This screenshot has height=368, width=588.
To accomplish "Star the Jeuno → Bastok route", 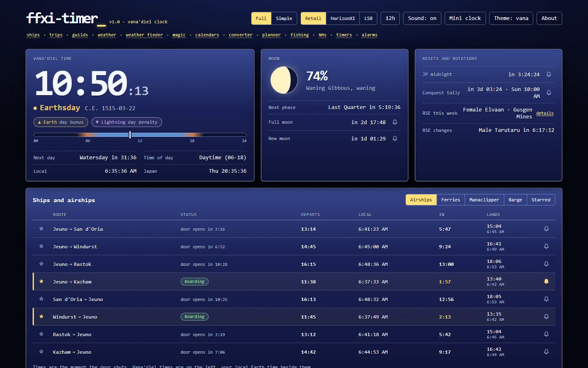I will click(41, 264).
